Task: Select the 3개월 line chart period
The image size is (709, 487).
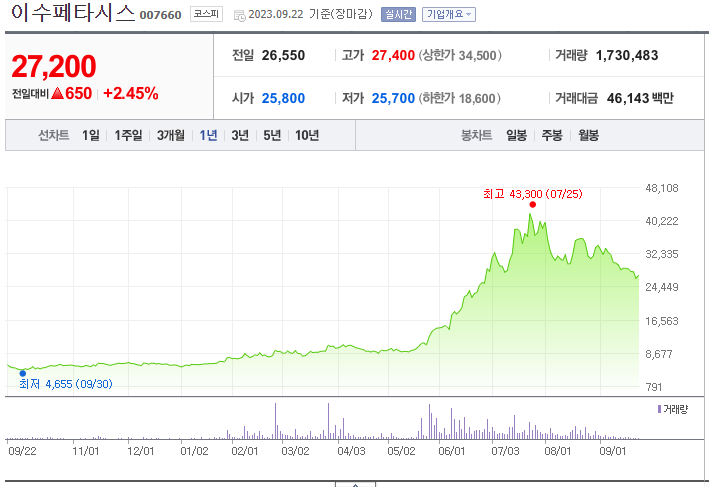Action: 170,135
